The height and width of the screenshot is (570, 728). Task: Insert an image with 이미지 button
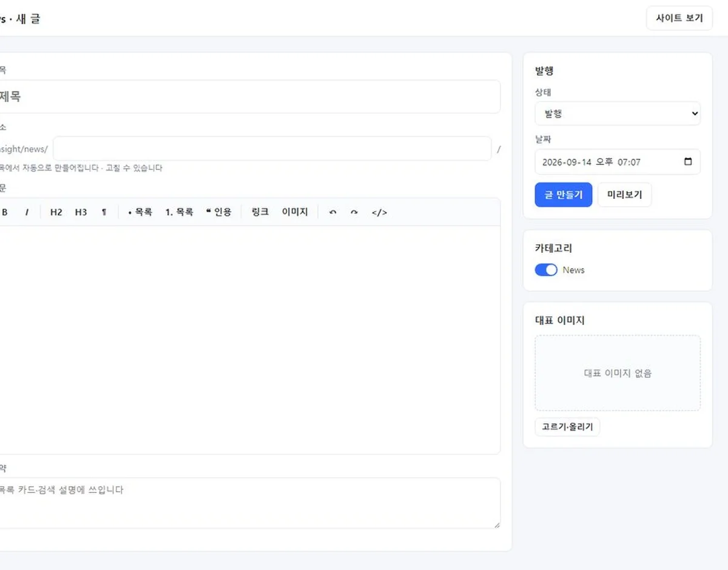coord(295,212)
